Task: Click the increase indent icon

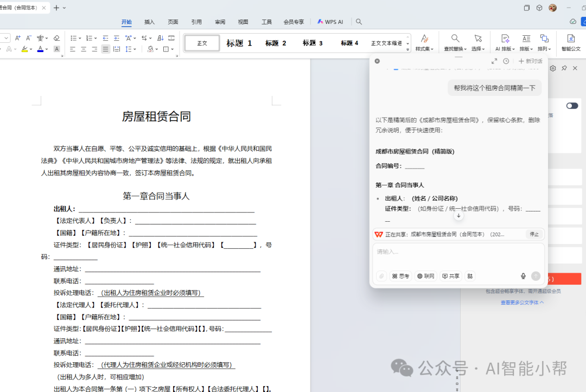Action: (x=117, y=38)
